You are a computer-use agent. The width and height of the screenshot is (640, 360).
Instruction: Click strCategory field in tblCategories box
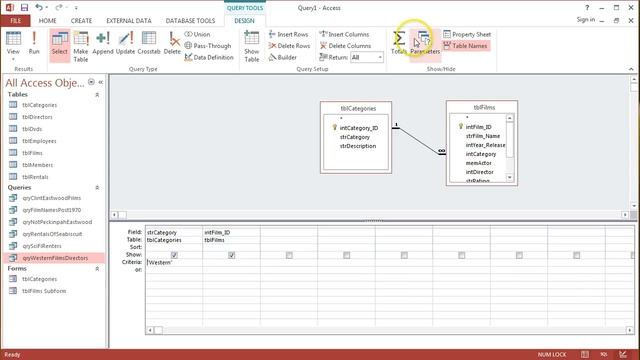coord(355,137)
